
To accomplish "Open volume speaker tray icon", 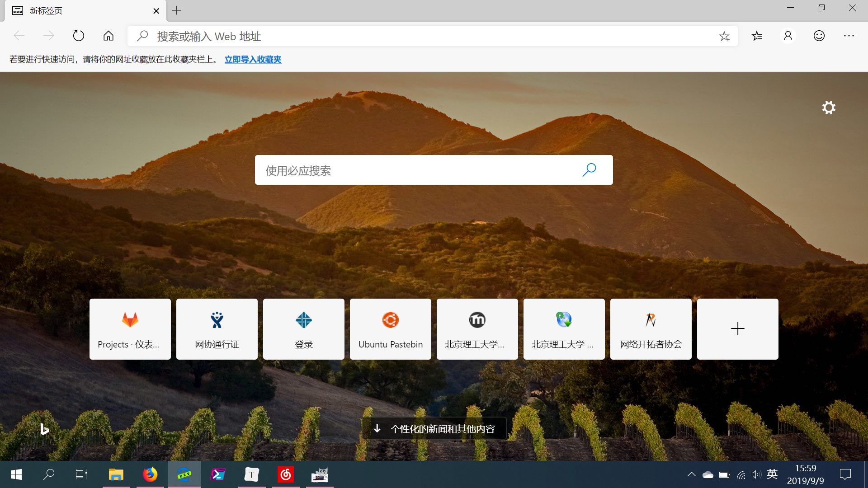I will [x=756, y=474].
